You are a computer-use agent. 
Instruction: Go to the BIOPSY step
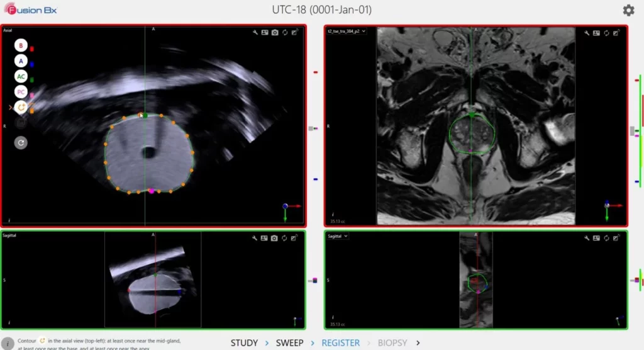click(x=392, y=343)
